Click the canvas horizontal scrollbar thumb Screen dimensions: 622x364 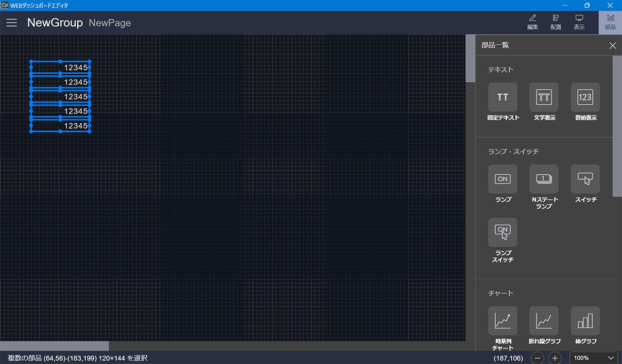tap(54, 346)
